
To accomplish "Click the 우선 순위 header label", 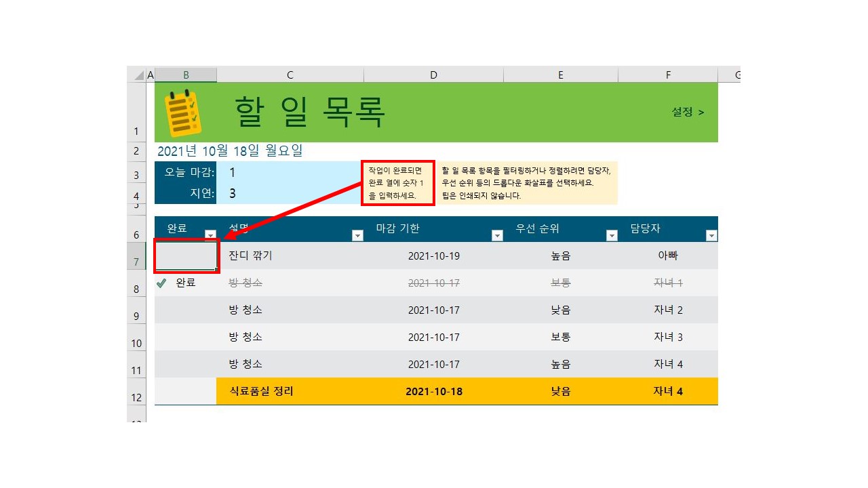I will [538, 228].
